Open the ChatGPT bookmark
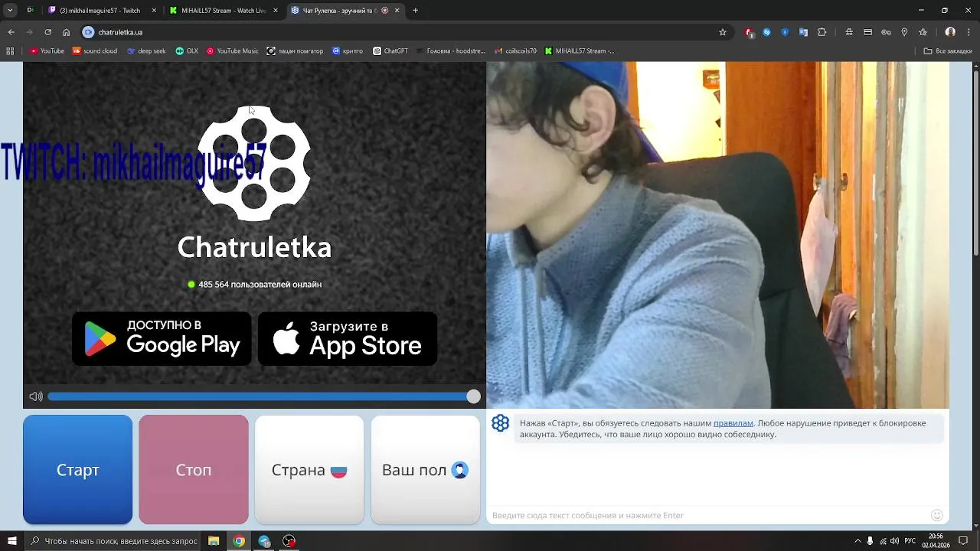This screenshot has height=551, width=980. [x=390, y=51]
